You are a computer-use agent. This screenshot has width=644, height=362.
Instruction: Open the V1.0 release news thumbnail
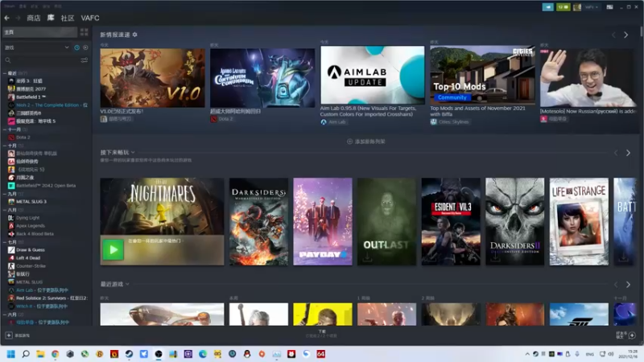(152, 78)
